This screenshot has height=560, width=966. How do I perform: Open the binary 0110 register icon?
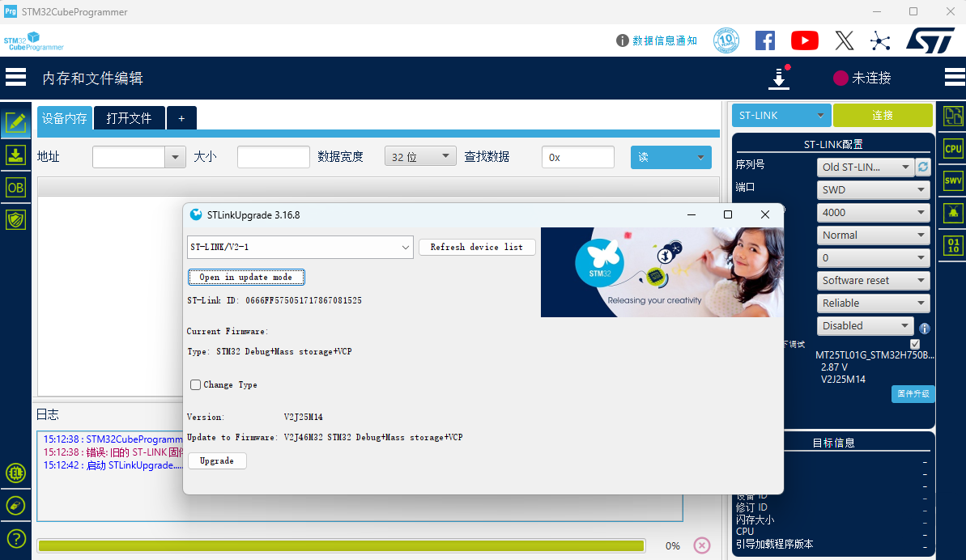(953, 245)
